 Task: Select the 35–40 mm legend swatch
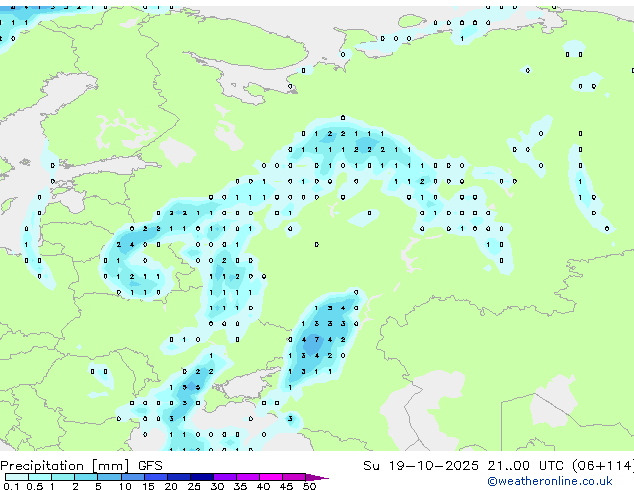[248, 477]
